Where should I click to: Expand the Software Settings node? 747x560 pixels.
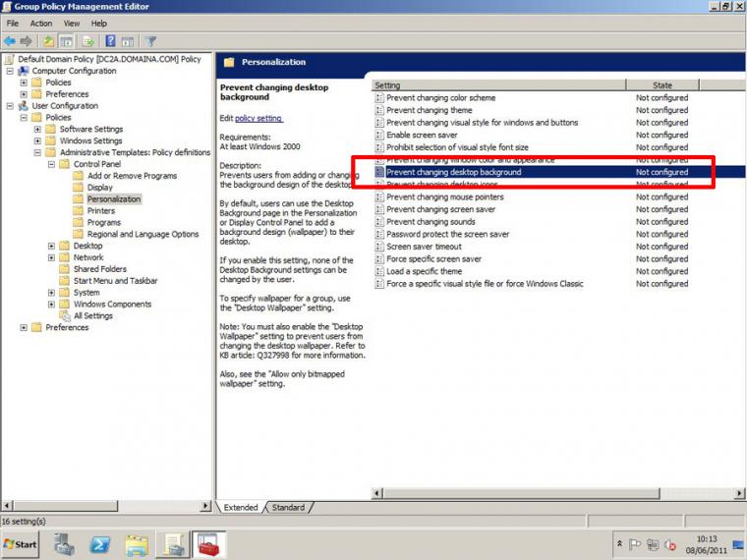(x=37, y=129)
